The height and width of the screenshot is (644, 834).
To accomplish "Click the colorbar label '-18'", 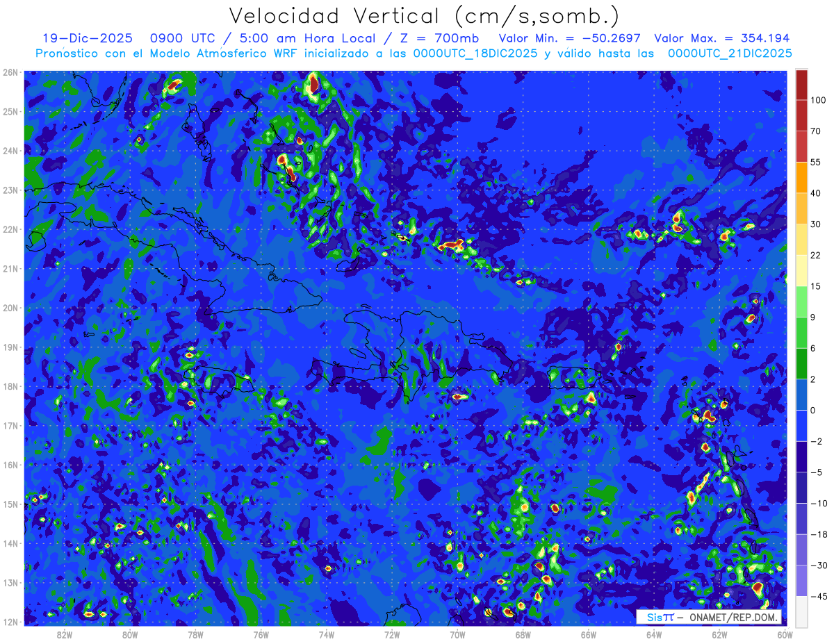I will click(x=818, y=534).
